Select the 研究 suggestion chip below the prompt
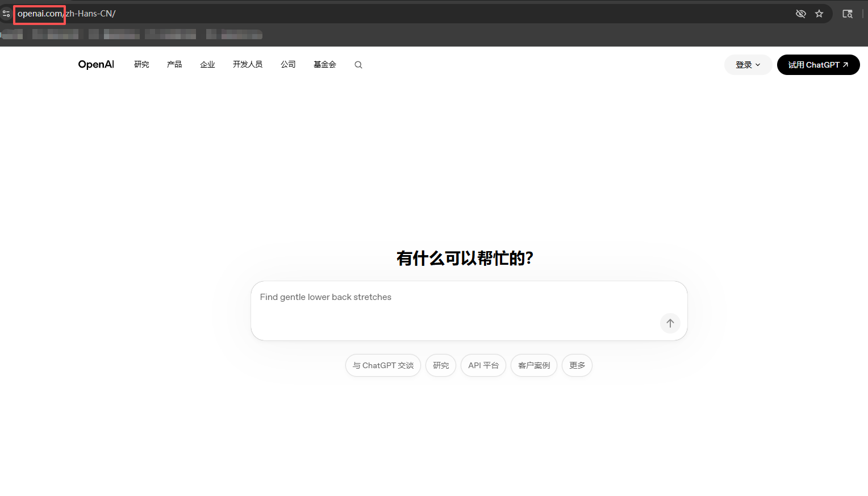The image size is (868, 496). [x=441, y=365]
